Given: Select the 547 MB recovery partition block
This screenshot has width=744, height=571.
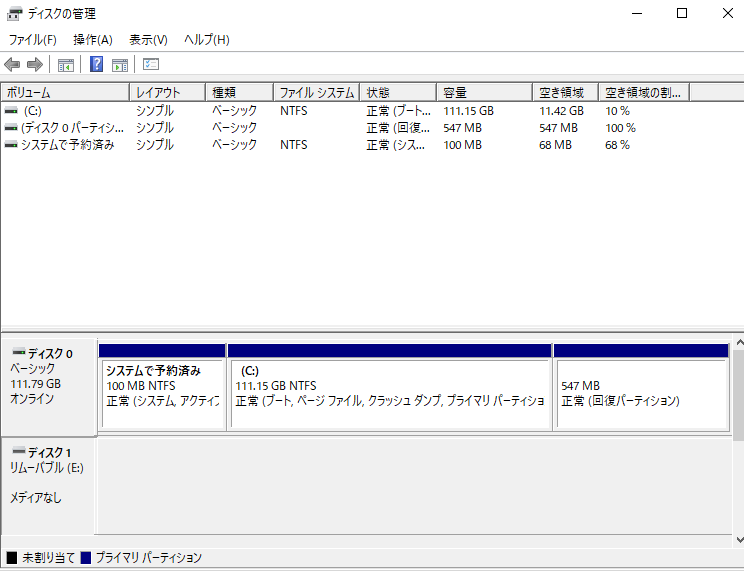Looking at the screenshot, I should point(642,387).
